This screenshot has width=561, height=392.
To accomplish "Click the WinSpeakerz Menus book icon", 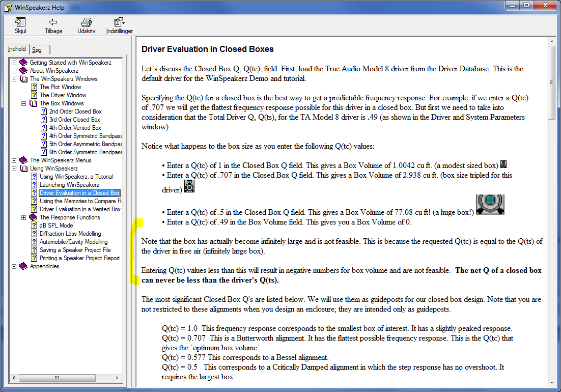I will [23, 160].
